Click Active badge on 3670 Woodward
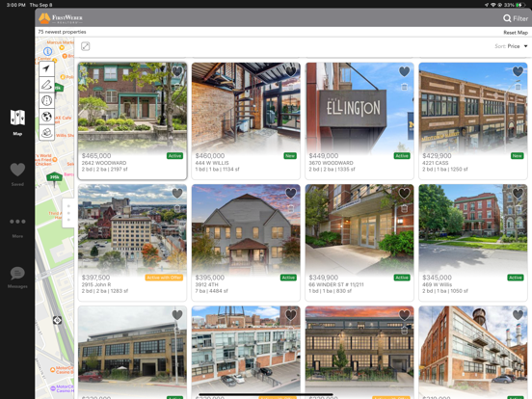 pos(402,156)
